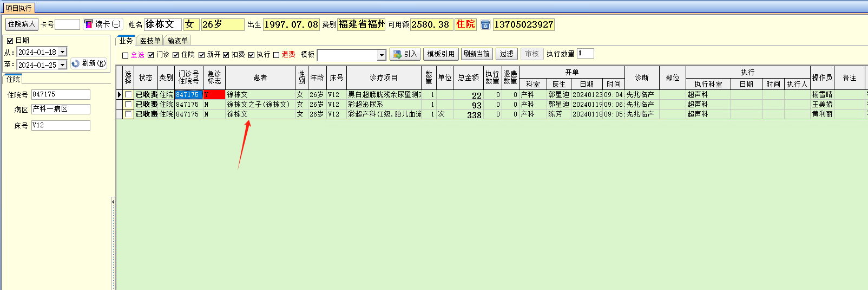
Task: Switch to the 医技单 tab
Action: tap(150, 41)
